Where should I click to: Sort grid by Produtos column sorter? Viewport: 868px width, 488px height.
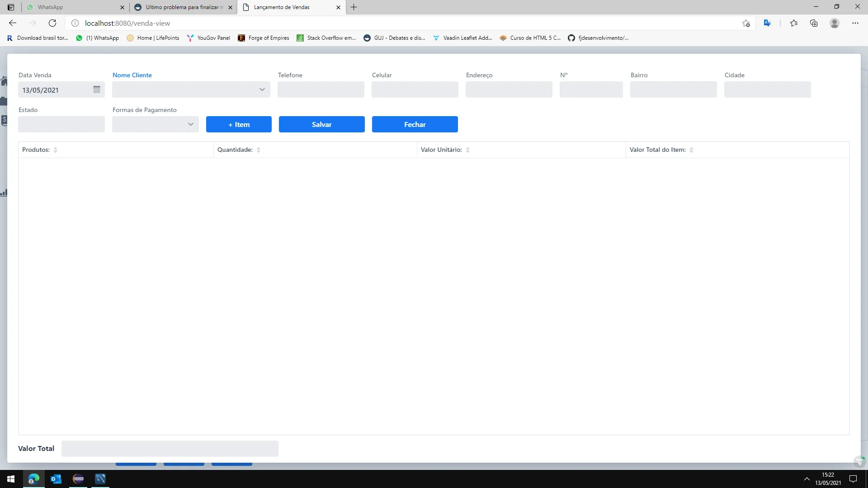point(55,150)
